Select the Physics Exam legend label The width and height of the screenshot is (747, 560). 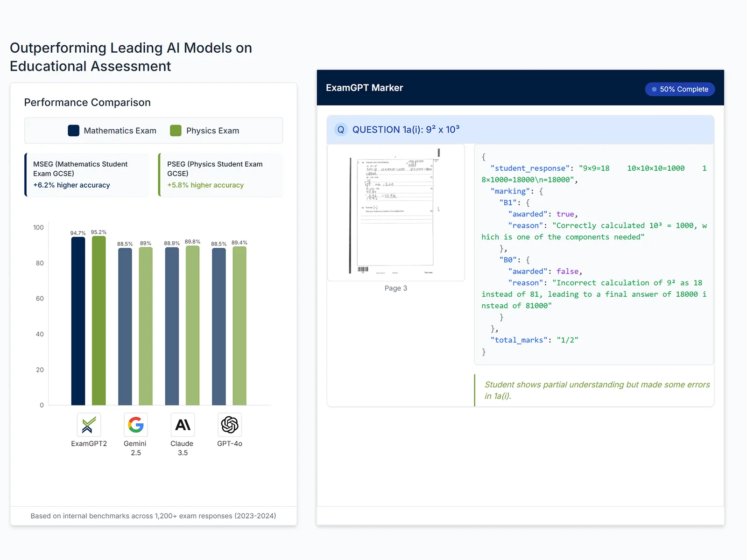[212, 131]
